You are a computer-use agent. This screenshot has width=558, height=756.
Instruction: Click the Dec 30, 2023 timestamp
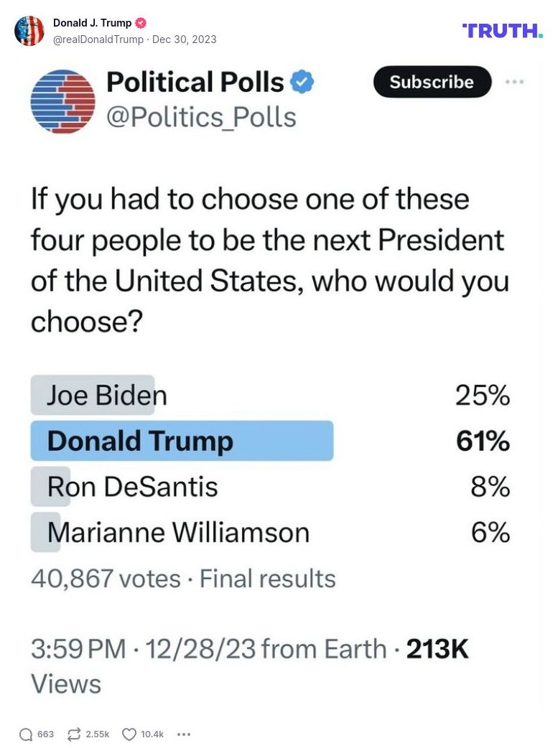pos(184,39)
